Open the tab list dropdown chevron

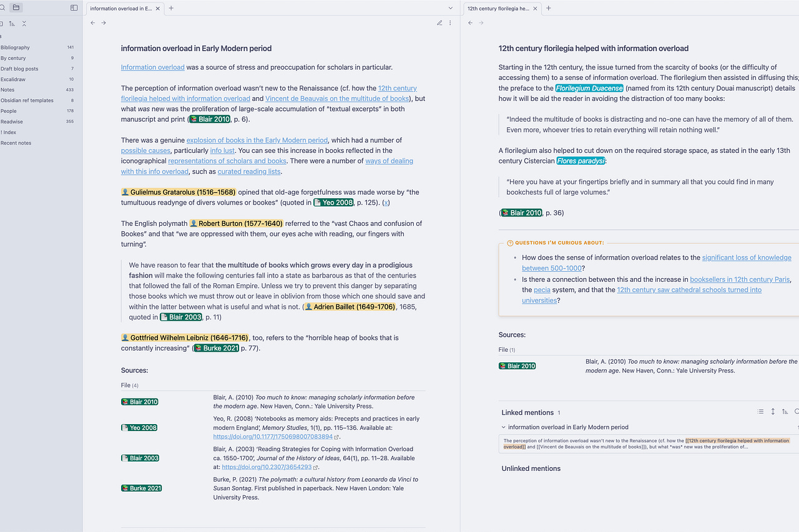click(451, 8)
